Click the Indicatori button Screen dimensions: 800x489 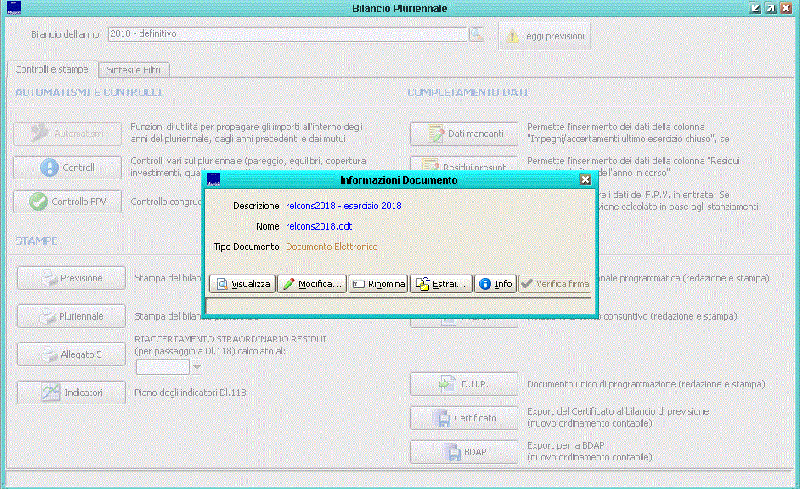click(71, 393)
